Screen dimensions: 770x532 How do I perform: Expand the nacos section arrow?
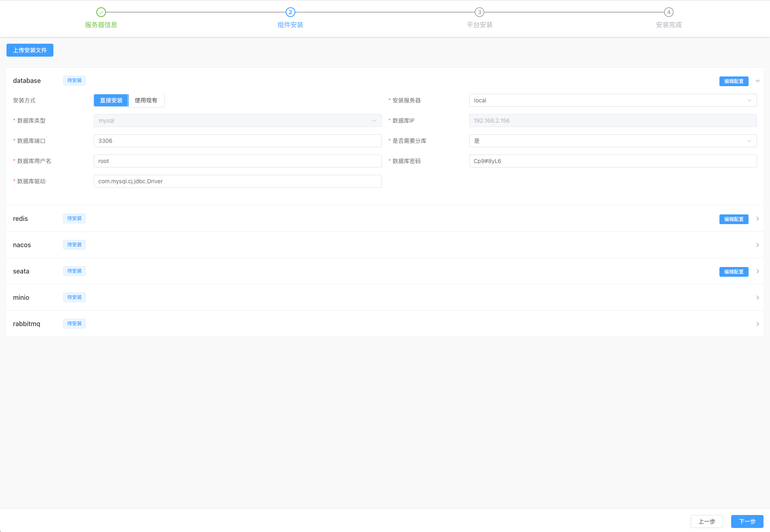pos(757,245)
